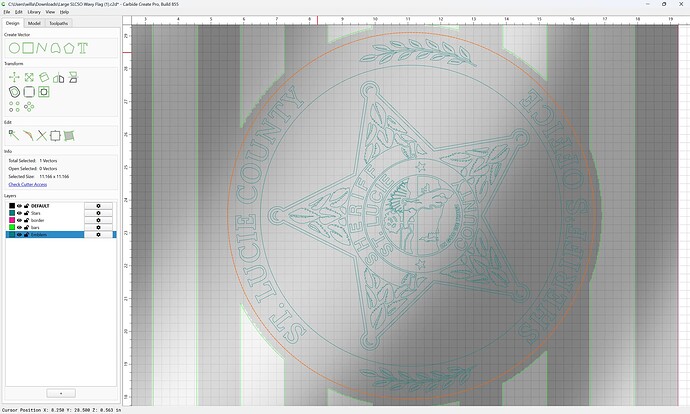This screenshot has height=414, width=690.
Task: Open the Trim Vectors scissors tool
Action: 42,136
